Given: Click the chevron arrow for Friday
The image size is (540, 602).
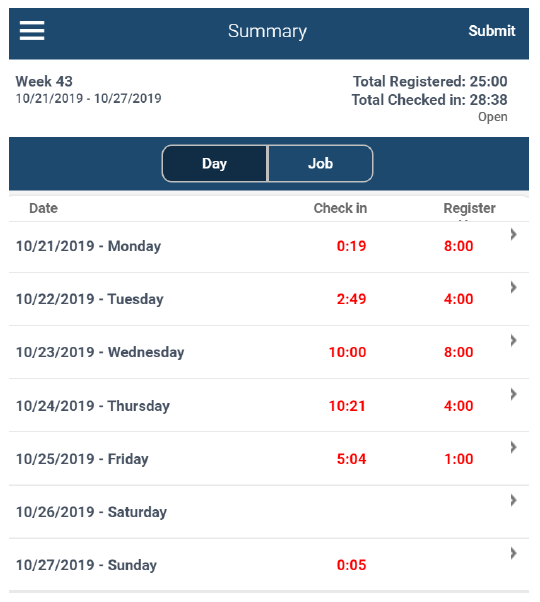Looking at the screenshot, I should 514,447.
